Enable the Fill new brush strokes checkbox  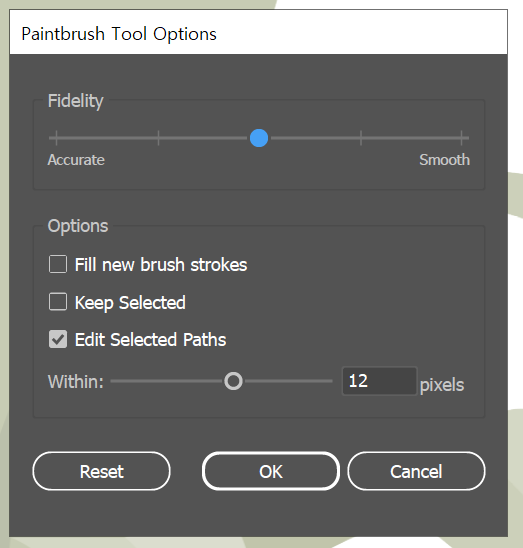pyautogui.click(x=58, y=264)
